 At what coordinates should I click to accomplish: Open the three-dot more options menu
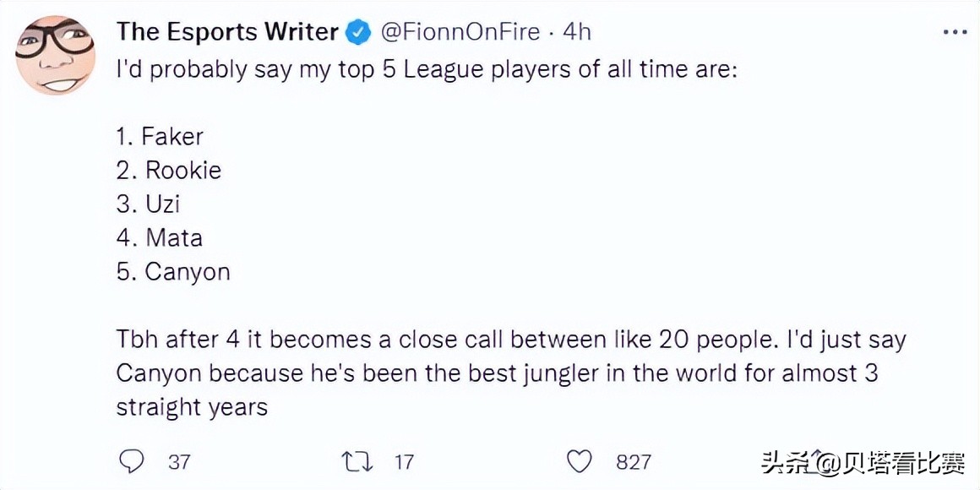point(955,32)
